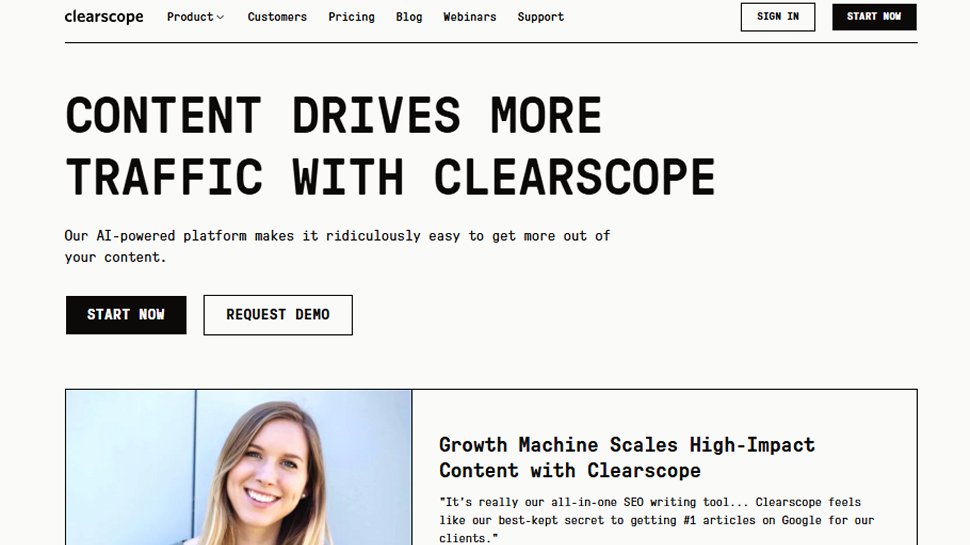
Task: Click the smiling woman's photo thumbnail
Action: [239, 467]
